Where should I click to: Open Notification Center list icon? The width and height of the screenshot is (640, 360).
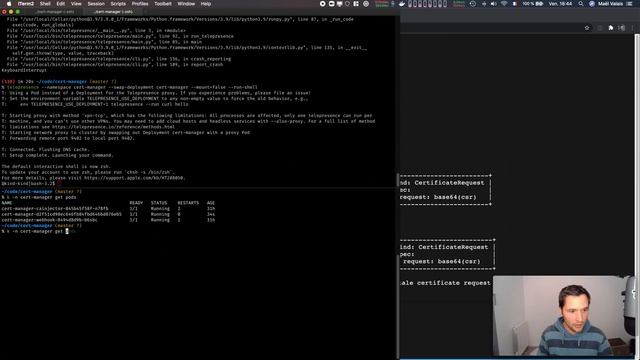point(629,4)
